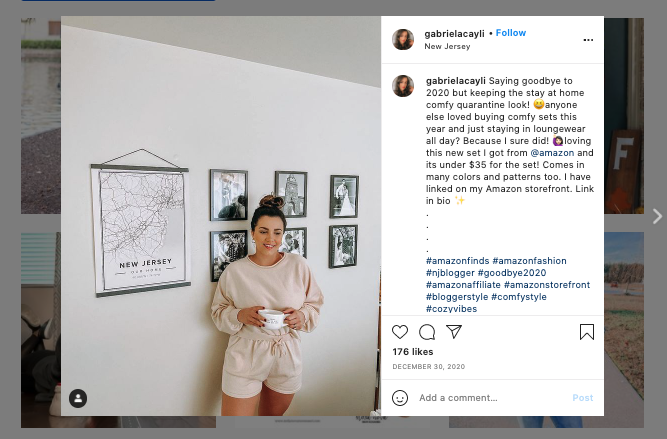Open gabrielacayli profile picture in header

403,39
